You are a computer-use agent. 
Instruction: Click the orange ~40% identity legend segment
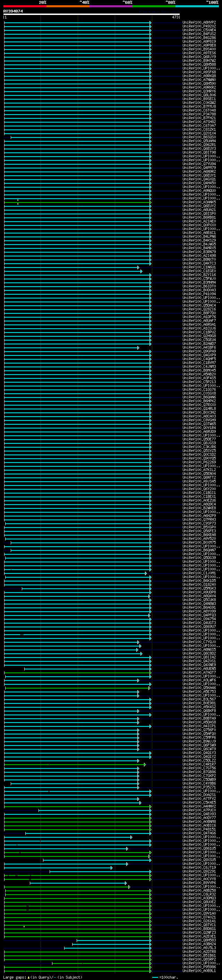click(68, 7)
